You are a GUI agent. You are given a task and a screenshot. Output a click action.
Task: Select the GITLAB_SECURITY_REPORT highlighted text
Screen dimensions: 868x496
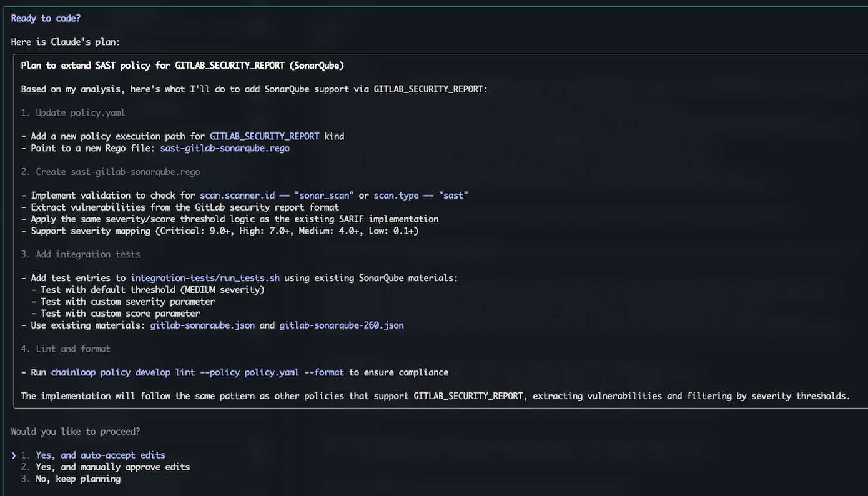pos(264,136)
